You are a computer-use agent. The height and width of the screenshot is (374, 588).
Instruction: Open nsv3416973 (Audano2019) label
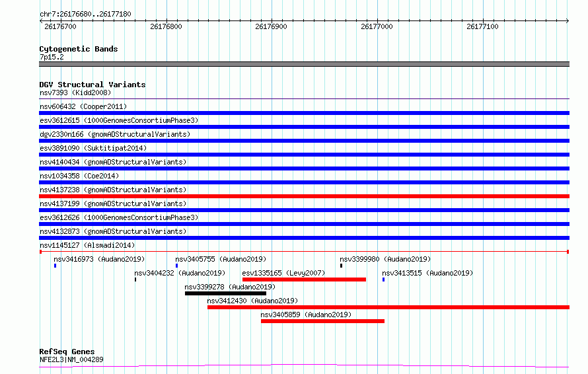(x=99, y=259)
